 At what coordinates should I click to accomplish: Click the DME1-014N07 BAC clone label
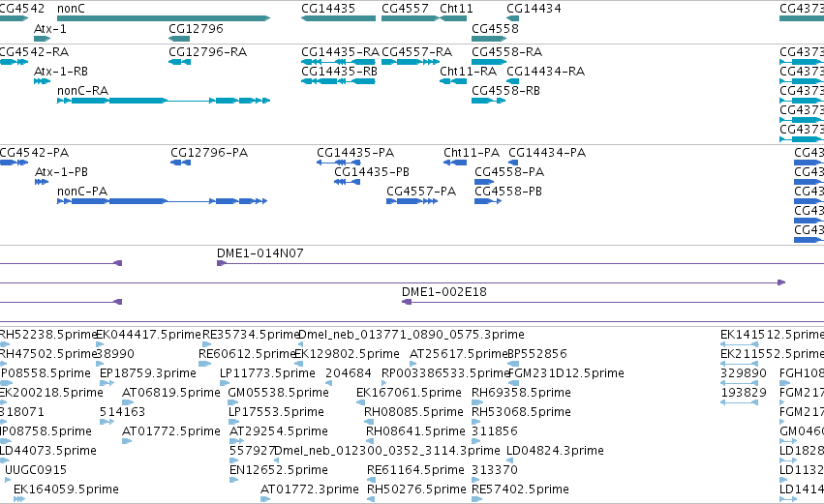(x=260, y=253)
